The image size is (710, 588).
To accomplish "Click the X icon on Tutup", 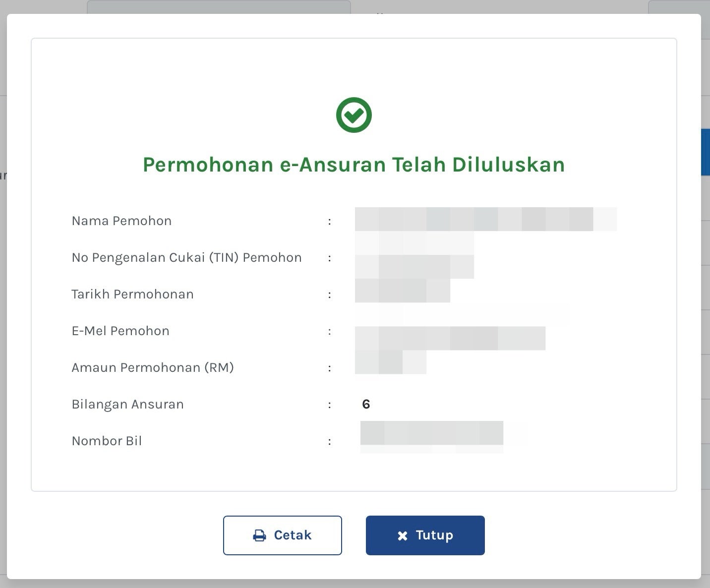I will tap(403, 535).
